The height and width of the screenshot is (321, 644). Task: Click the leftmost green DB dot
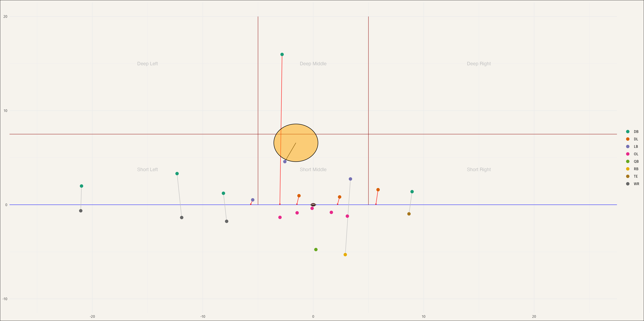tap(82, 186)
